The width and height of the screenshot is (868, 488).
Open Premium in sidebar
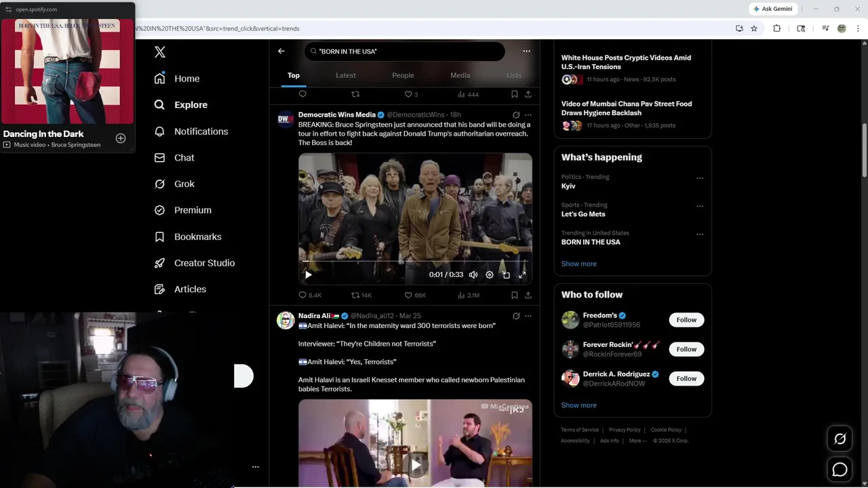point(183,210)
